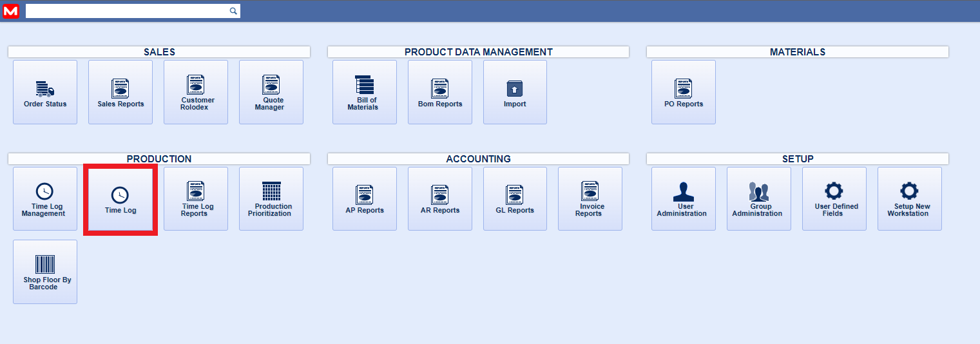The width and height of the screenshot is (980, 344).
Task: Open PO Reports
Action: (x=684, y=92)
